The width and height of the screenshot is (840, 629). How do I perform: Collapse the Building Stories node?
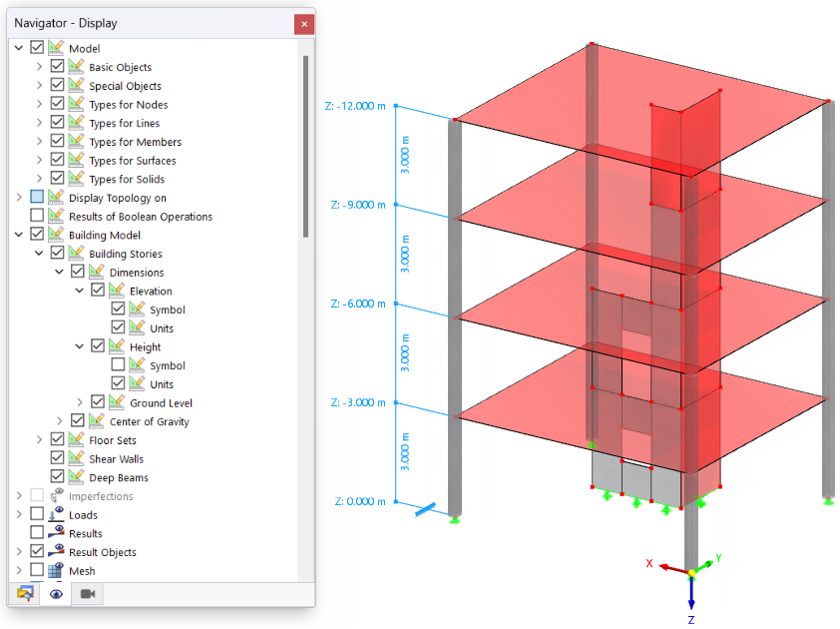click(x=39, y=254)
